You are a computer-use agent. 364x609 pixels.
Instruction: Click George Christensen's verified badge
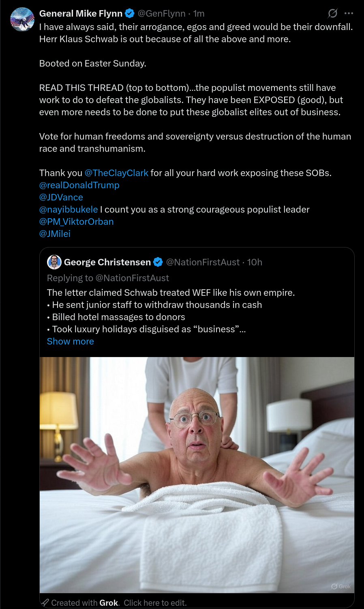click(x=158, y=262)
